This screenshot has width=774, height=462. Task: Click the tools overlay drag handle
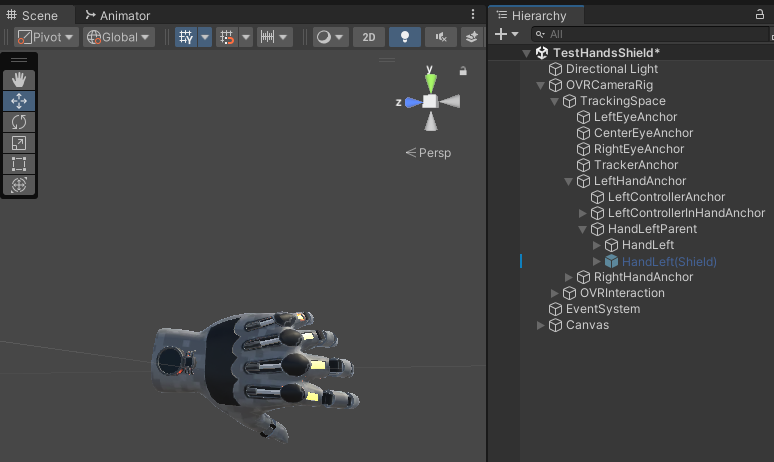tap(19, 60)
